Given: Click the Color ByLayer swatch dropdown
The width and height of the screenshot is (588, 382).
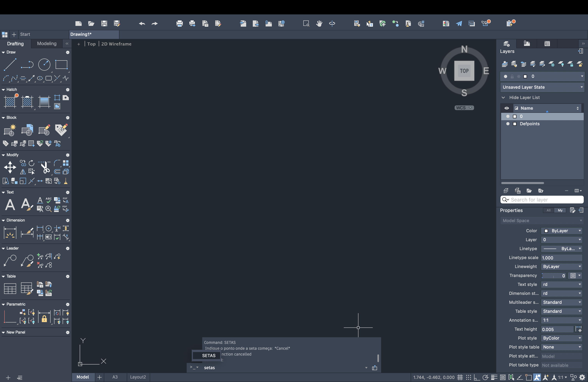Looking at the screenshot, I should [561, 231].
